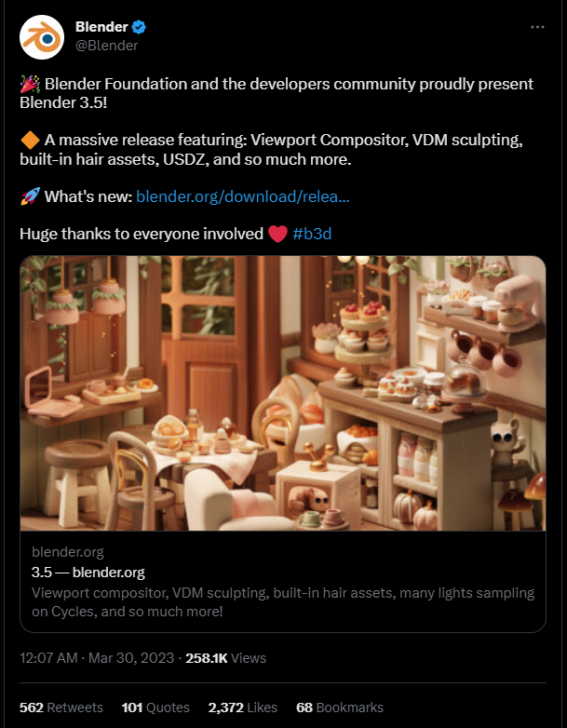Image resolution: width=567 pixels, height=728 pixels.
Task: Click the blue verified checkmark badge
Action: click(139, 27)
